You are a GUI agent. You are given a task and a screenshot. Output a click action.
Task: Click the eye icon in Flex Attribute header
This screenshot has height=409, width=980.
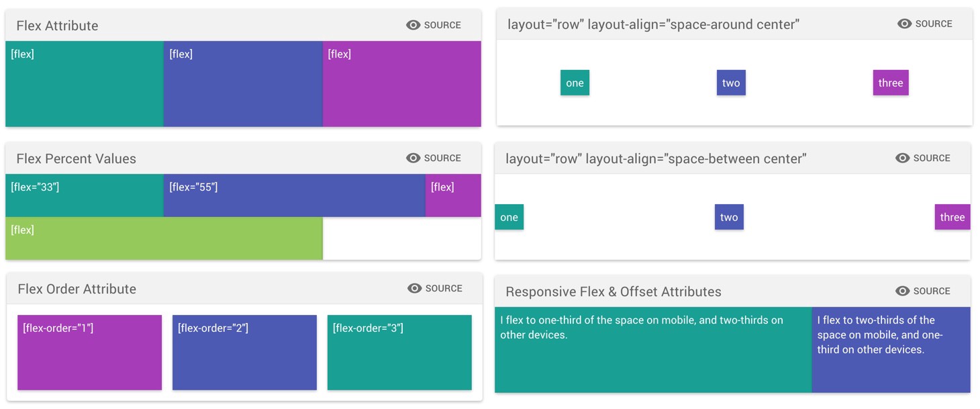coord(413,25)
